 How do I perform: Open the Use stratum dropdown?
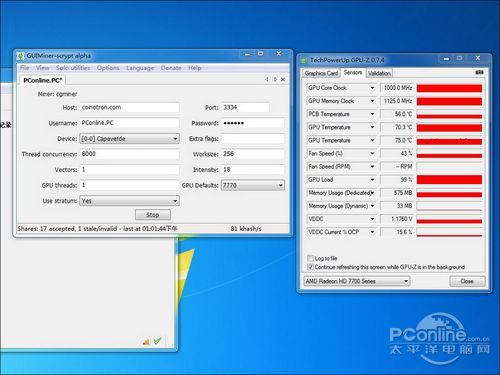point(129,201)
